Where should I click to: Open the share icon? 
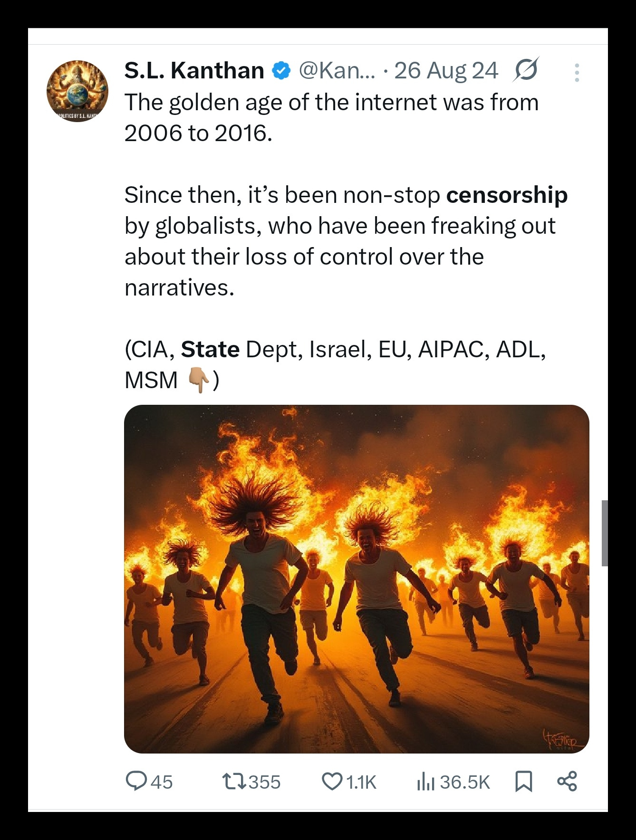567,782
